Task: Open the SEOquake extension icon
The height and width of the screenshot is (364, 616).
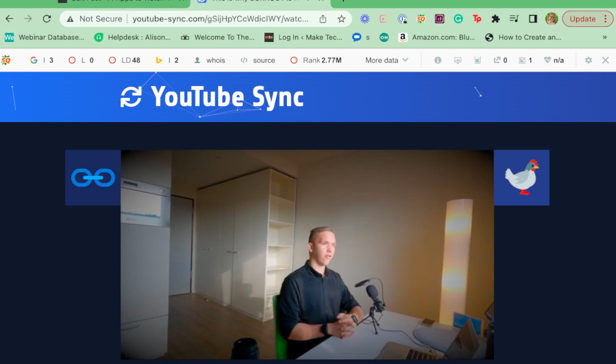Action: click(420, 19)
